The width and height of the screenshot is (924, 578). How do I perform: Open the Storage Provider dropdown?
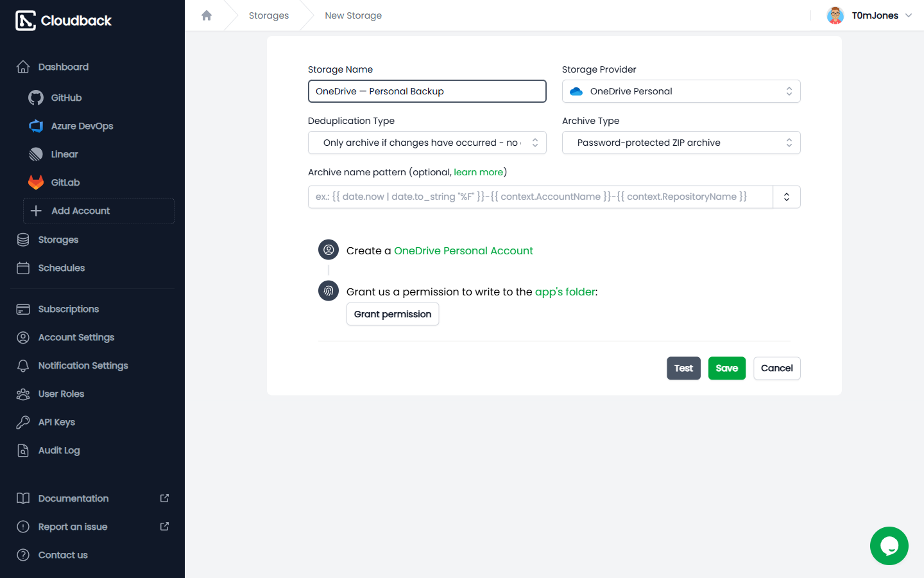(x=681, y=91)
